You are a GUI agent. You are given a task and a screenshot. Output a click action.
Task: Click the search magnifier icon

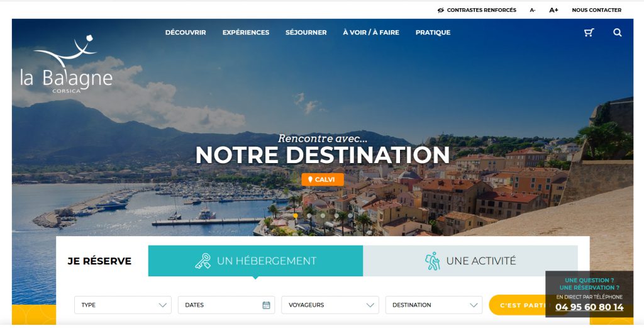point(618,33)
